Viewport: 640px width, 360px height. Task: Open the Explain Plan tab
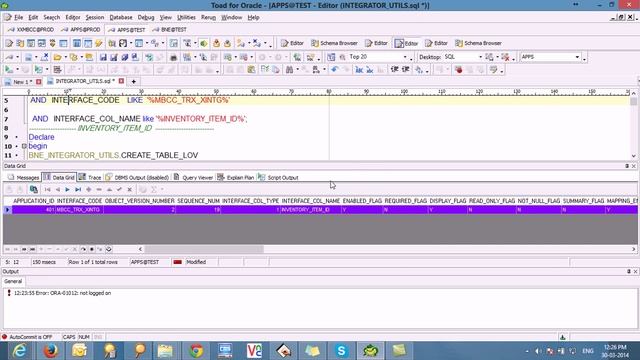click(x=236, y=178)
